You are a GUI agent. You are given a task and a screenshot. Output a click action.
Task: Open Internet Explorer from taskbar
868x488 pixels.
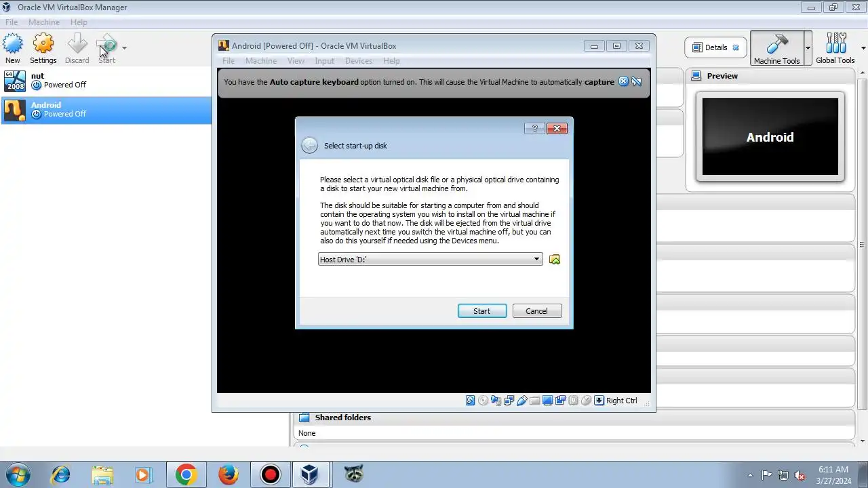(61, 474)
